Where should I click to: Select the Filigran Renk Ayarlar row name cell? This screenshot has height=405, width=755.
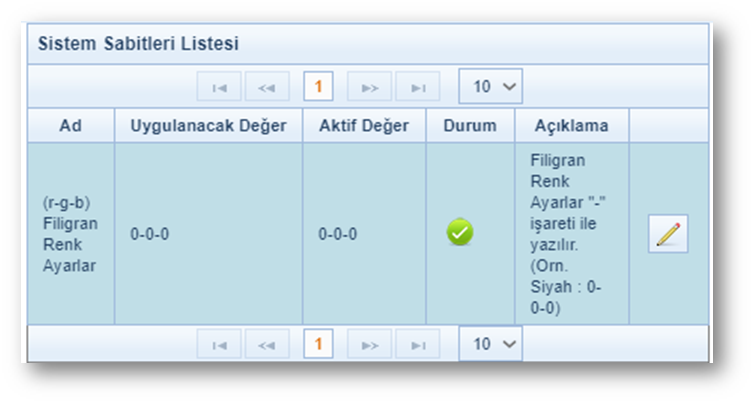click(x=70, y=233)
